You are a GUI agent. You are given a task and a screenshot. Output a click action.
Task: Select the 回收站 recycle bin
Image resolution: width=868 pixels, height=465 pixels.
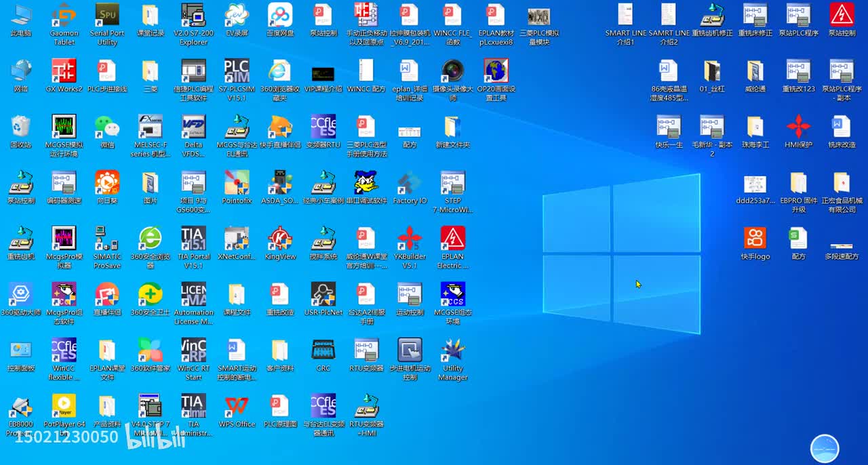coord(20,127)
